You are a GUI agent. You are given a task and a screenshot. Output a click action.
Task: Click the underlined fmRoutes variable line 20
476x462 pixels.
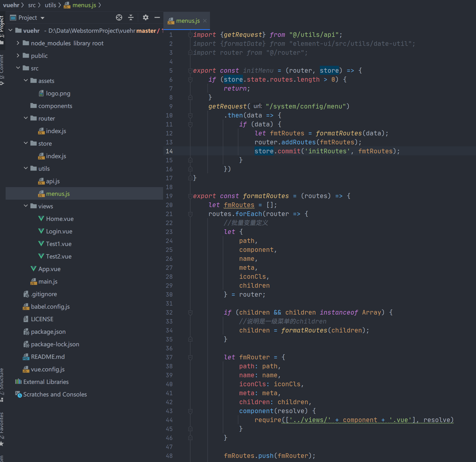[x=239, y=205]
